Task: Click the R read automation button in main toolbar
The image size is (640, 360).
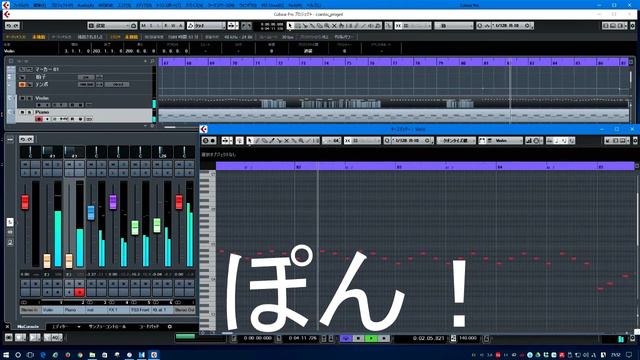Action: point(166,26)
